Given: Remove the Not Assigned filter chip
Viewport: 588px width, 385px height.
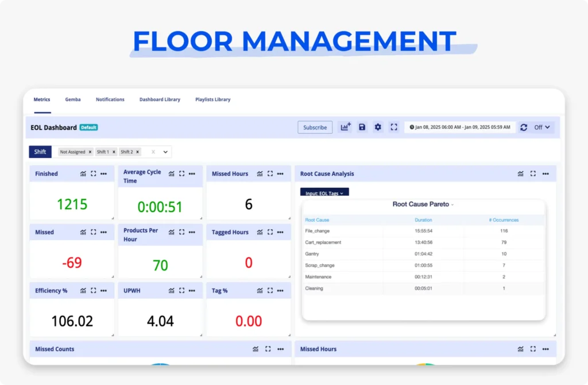Looking at the screenshot, I should click(91, 152).
